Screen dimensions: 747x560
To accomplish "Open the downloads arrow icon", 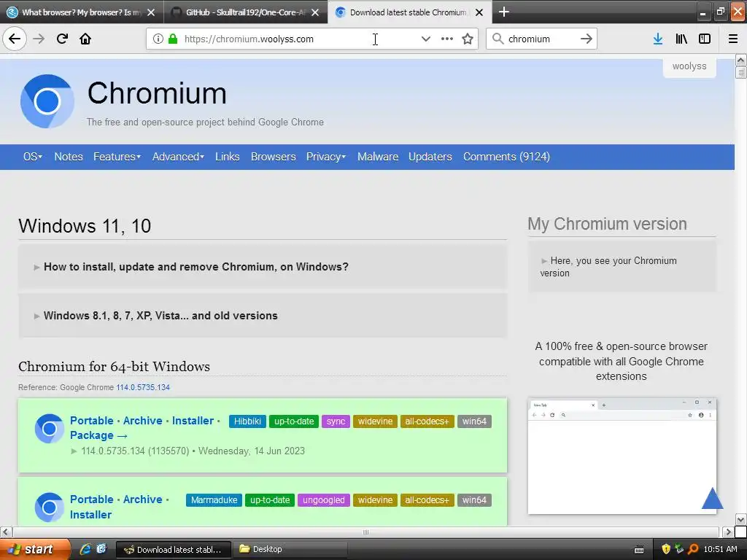I will pyautogui.click(x=658, y=39).
